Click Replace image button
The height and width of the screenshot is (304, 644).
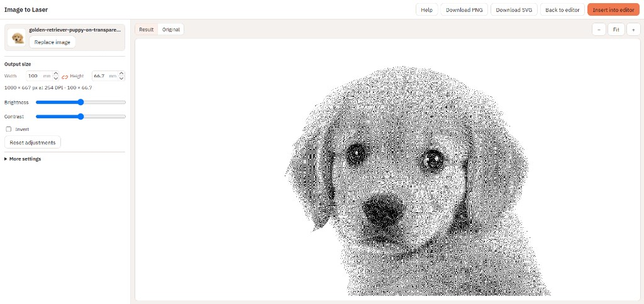coord(52,42)
